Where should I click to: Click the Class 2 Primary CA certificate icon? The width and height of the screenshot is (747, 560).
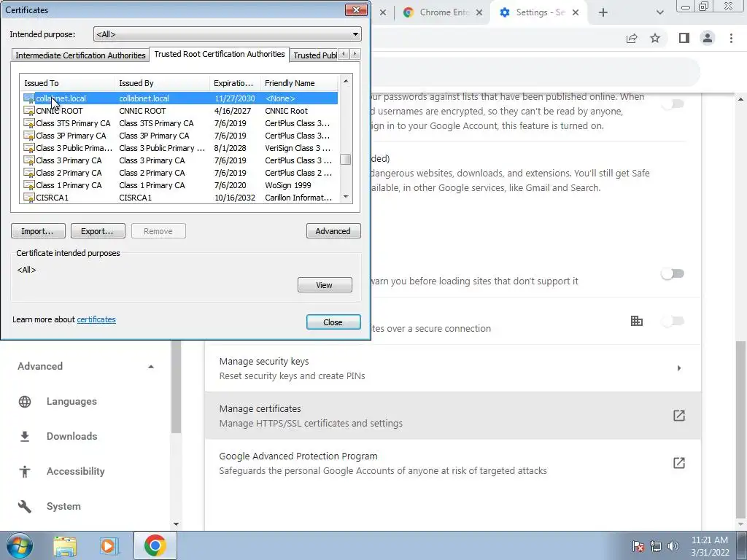click(29, 173)
